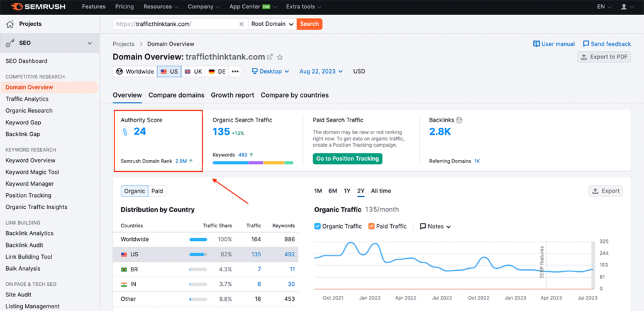Switch to the Compare domains tab
The height and width of the screenshot is (311, 644).
[x=176, y=95]
